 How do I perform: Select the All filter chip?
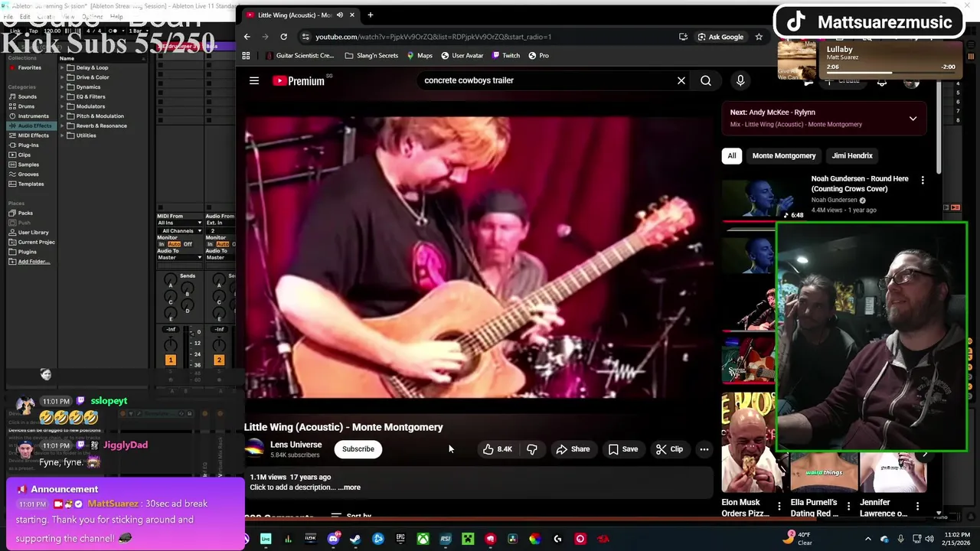pyautogui.click(x=732, y=155)
